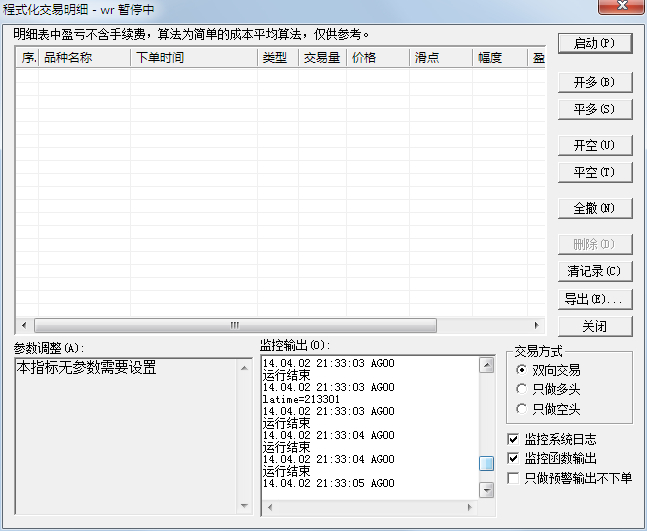Screen dimensions: 647x531
Task: Click the 下单时间 column header
Action: pos(194,57)
